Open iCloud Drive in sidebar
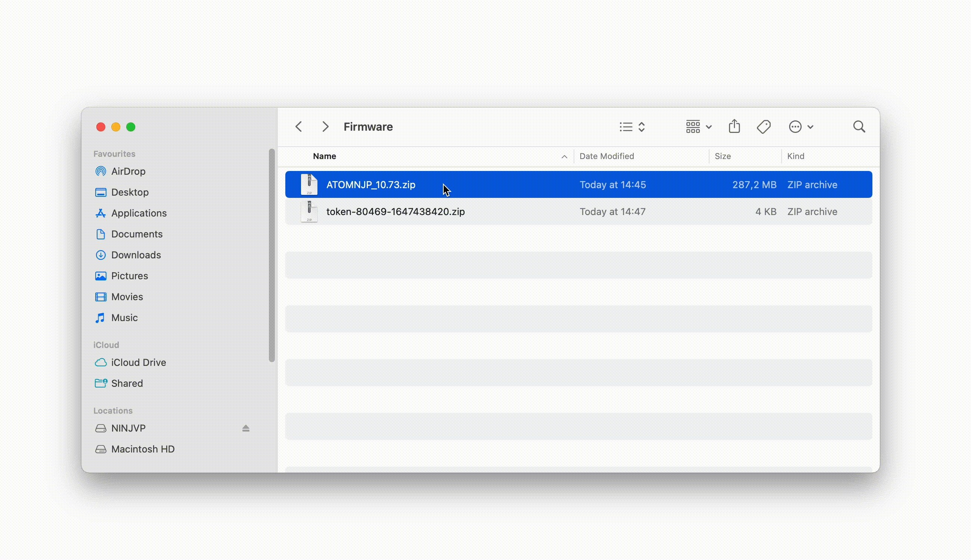This screenshot has width=971, height=560. tap(138, 362)
